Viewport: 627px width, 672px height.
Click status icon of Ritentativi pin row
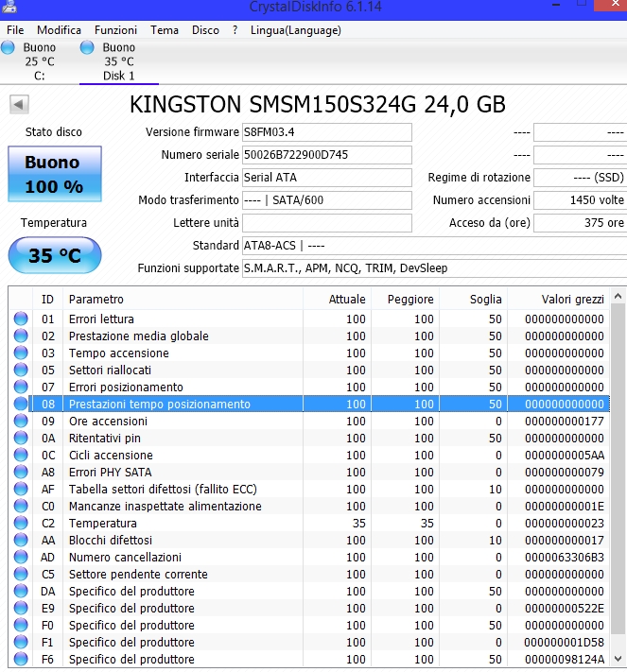click(21, 438)
